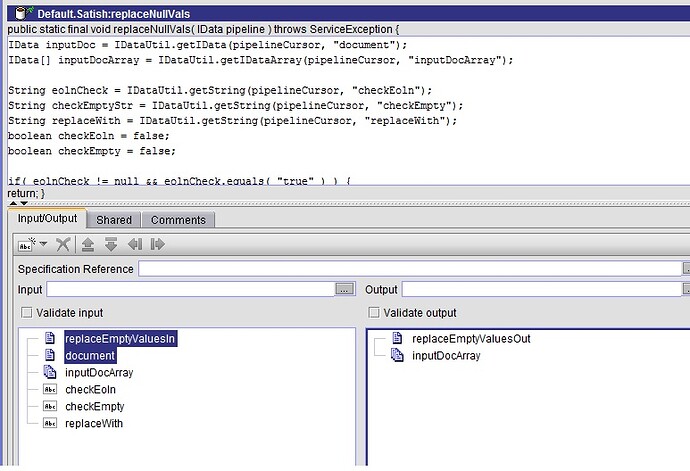Click the delete X toolbar icon
Screen dimensions: 690x471
pyautogui.click(x=63, y=244)
